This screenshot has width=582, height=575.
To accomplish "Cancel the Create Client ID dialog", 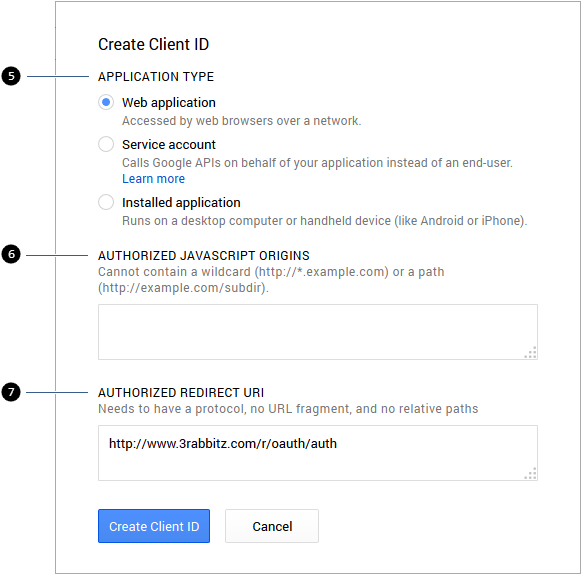I will point(272,526).
